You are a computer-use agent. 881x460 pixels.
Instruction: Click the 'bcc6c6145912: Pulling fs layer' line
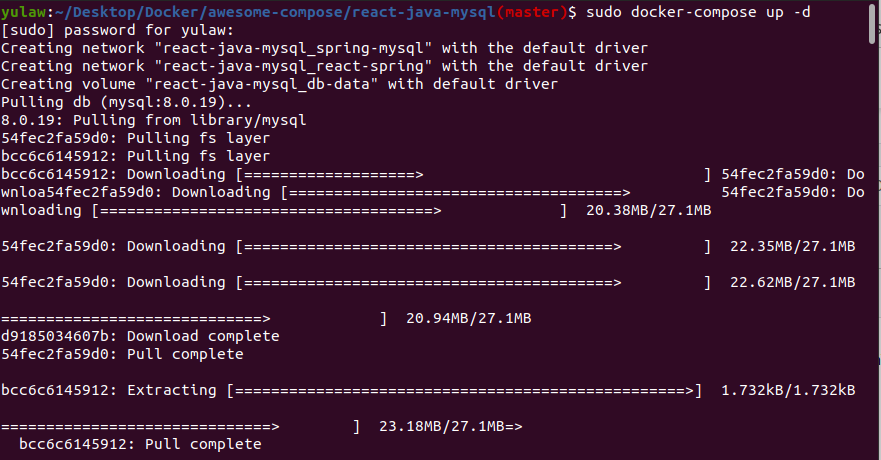coord(136,156)
